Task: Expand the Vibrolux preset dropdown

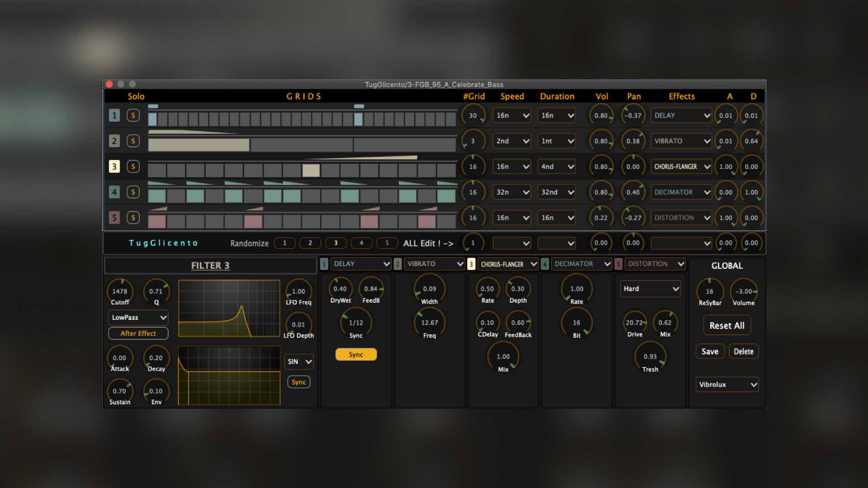Action: (726, 385)
